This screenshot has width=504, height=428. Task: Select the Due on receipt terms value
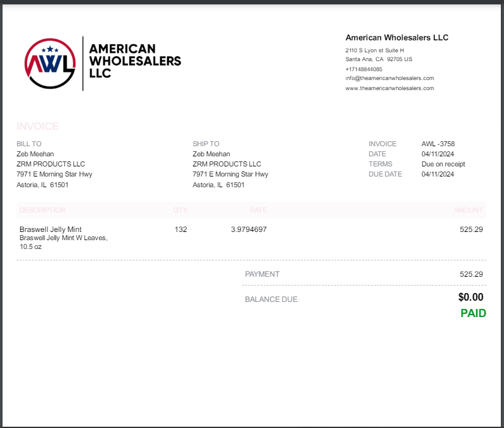(443, 164)
